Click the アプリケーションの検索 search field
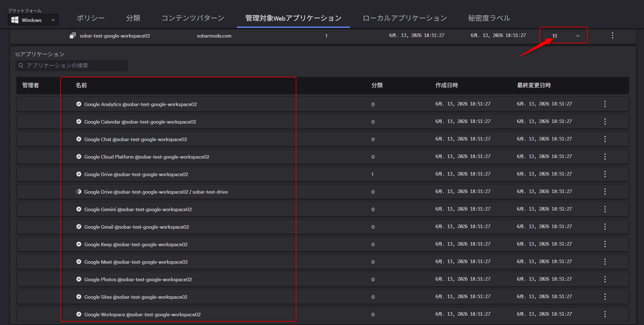The image size is (644, 325). 72,65
